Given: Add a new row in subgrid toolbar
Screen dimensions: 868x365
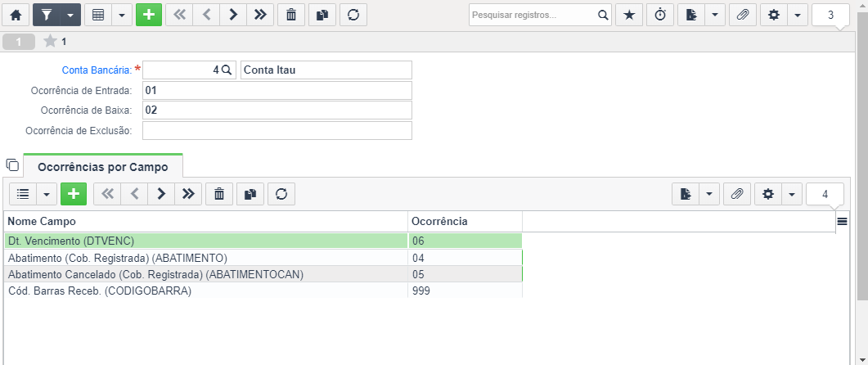Looking at the screenshot, I should 74,194.
